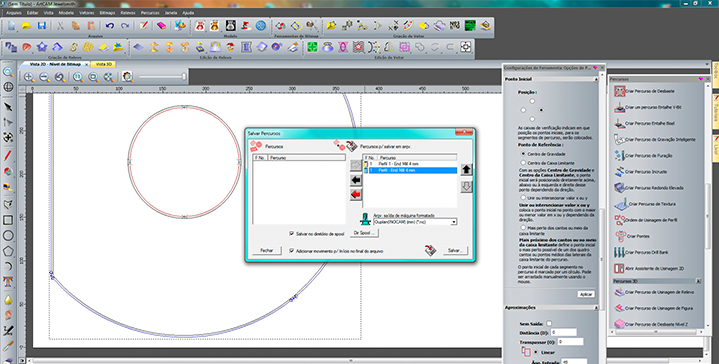Select the arrow selection tool
This screenshot has height=364, width=719.
[8, 107]
